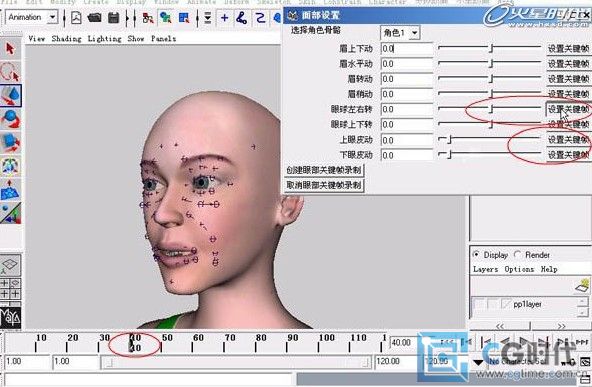
Task: Click 设置关键帧 for 眼球左右转
Action: tap(569, 109)
